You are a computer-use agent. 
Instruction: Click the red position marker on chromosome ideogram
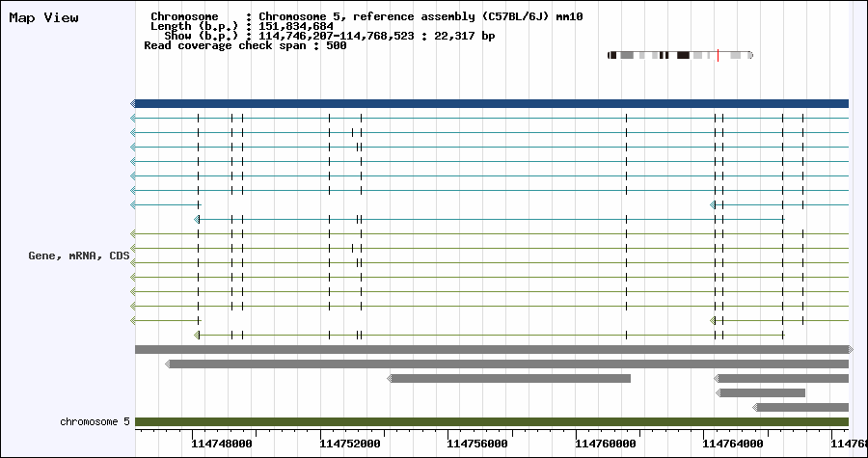[718, 55]
